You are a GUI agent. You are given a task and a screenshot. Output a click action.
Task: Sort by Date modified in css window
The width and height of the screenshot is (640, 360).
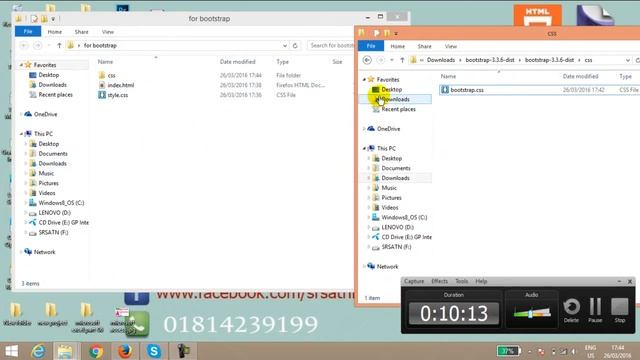(580, 76)
